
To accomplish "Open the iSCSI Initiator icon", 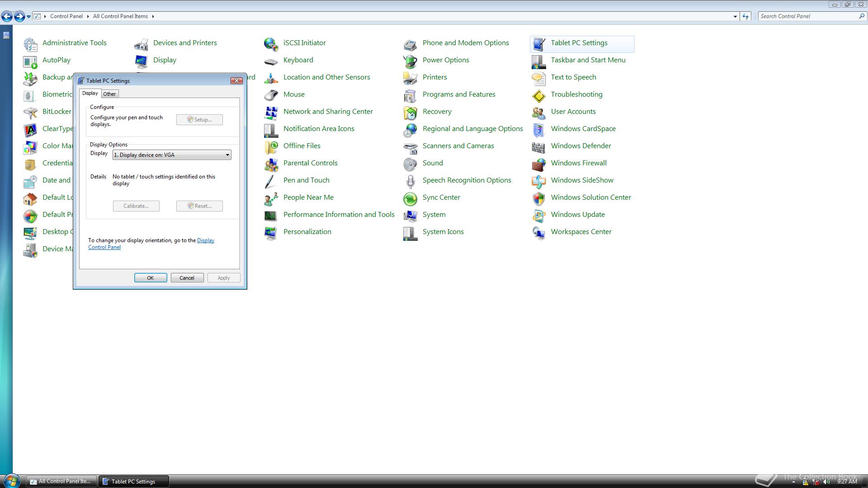I will [x=271, y=44].
